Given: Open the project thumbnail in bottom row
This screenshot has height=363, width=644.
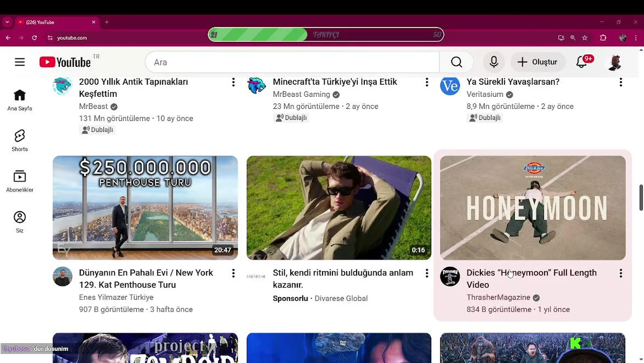Looking at the screenshot, I should [145, 348].
